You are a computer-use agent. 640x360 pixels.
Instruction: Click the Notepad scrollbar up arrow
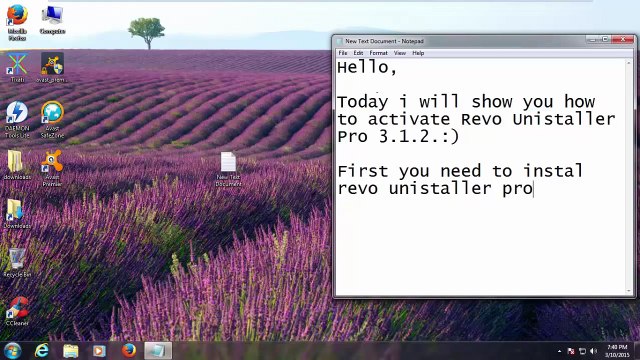tap(629, 63)
